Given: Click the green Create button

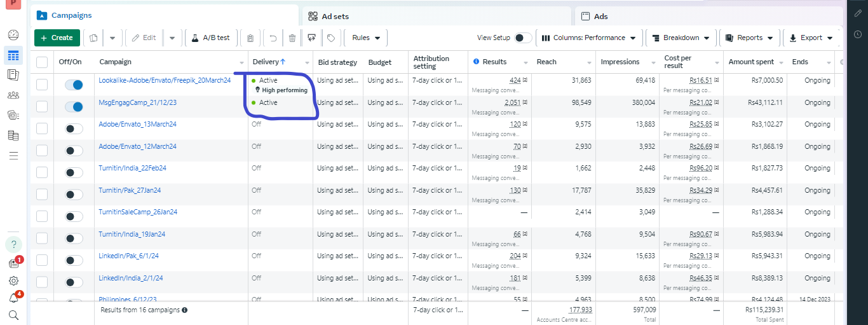Looking at the screenshot, I should click(57, 38).
